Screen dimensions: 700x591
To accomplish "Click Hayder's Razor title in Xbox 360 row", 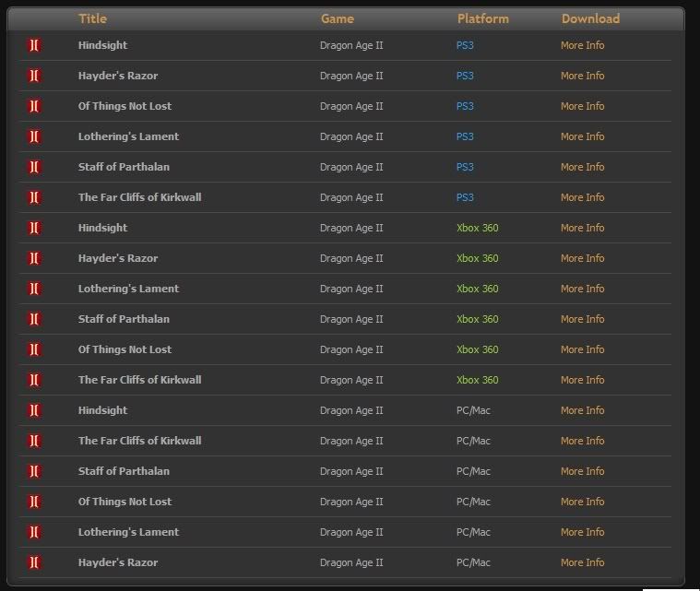I will click(x=118, y=258).
